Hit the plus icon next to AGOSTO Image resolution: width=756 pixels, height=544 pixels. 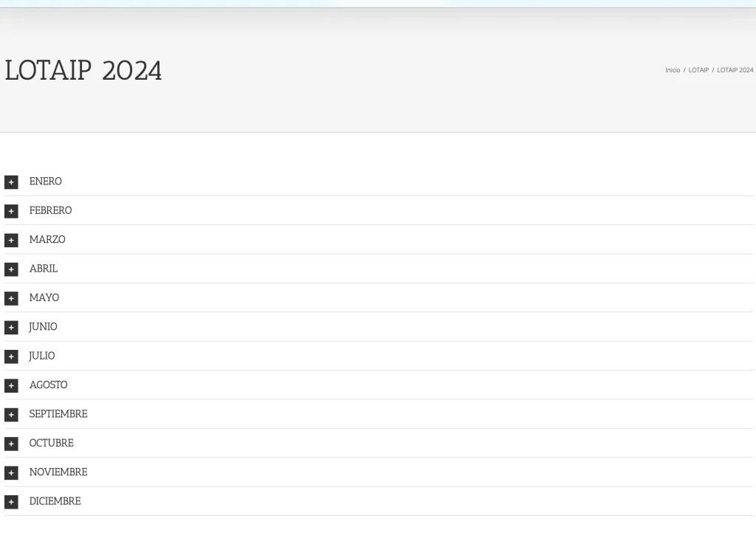click(x=11, y=385)
